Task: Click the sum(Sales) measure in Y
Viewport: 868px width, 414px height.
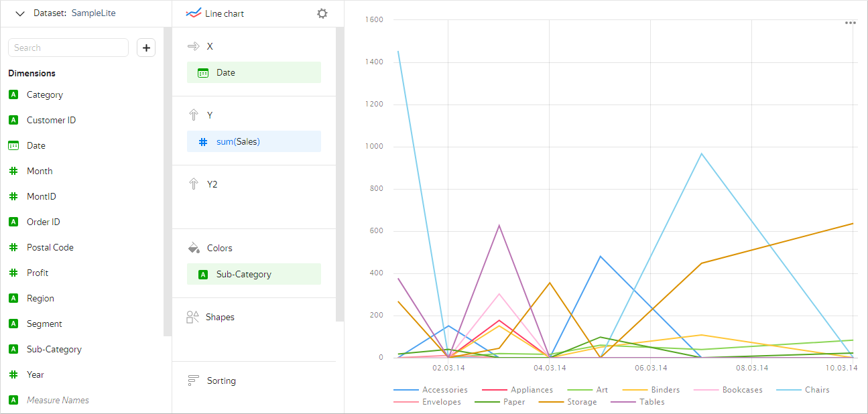Action: tap(253, 141)
